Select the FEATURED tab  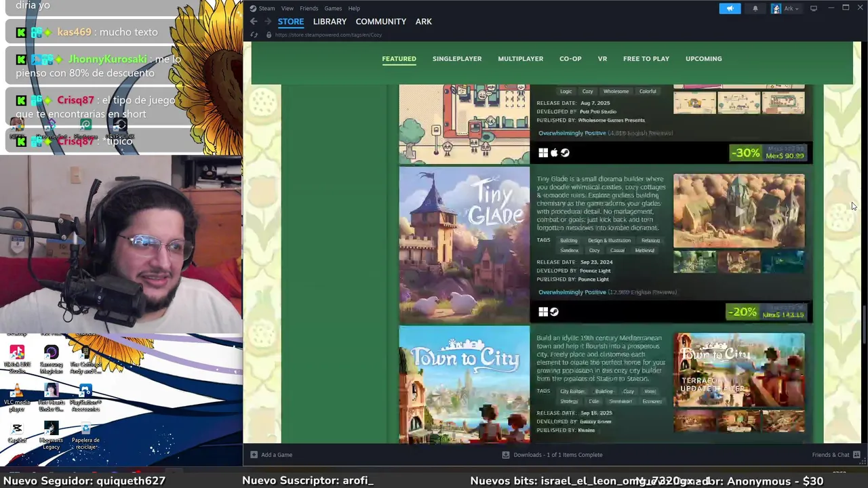click(x=399, y=59)
